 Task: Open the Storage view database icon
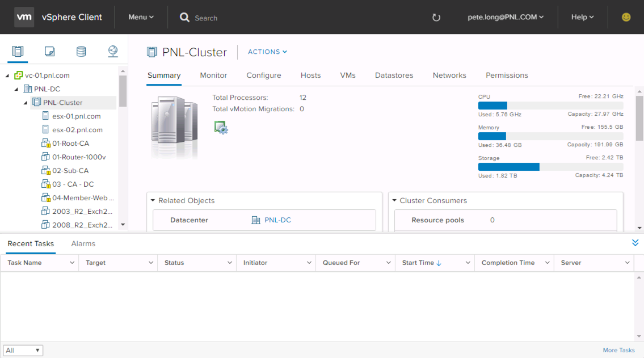[81, 51]
